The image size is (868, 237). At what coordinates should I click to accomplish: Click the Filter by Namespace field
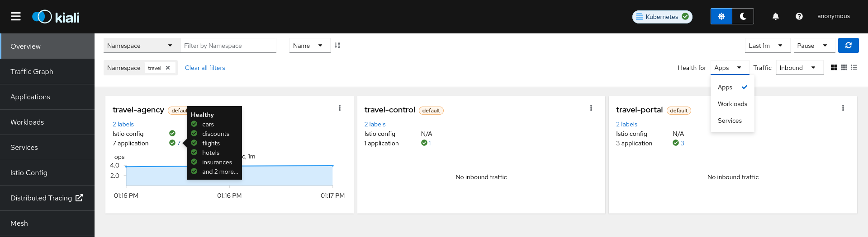click(x=228, y=46)
